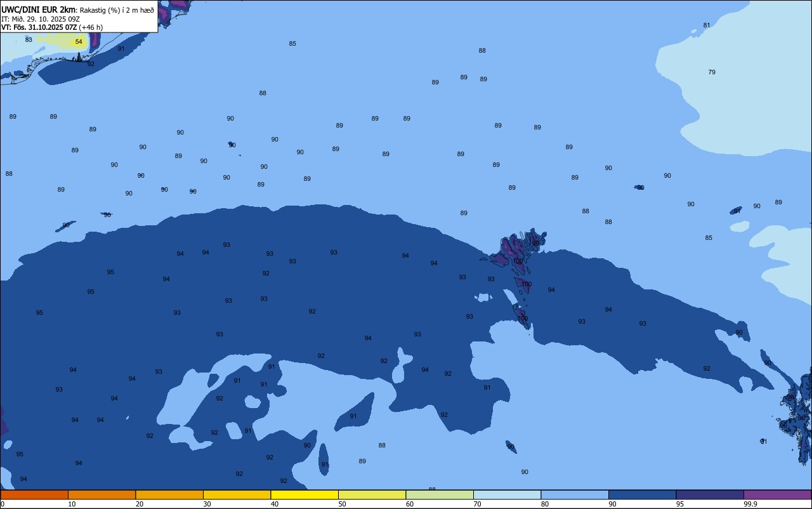Pick the 50–60 pale yellow legend swatch
812x509 pixels.
pos(372,494)
